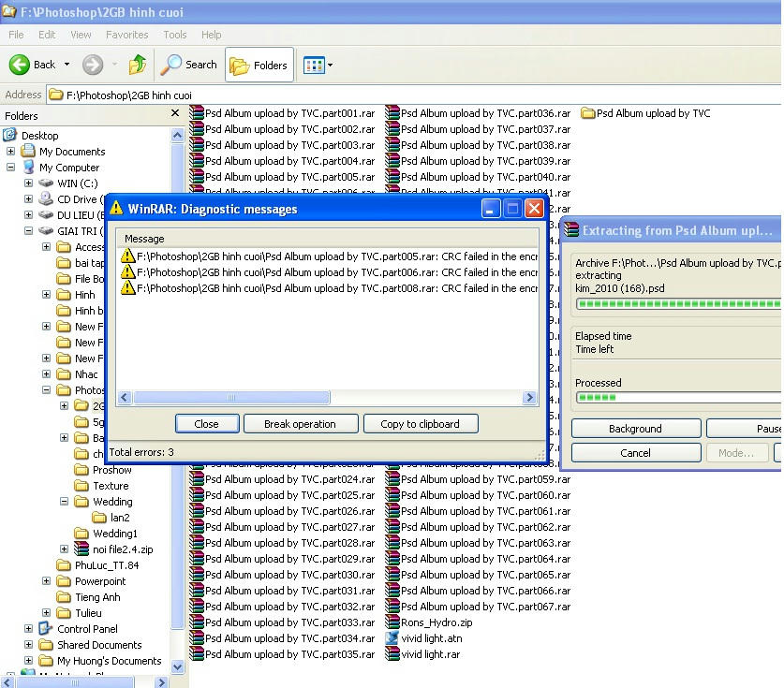Select the part040.rar archive icon
Image resolution: width=784 pixels, height=688 pixels.
coord(392,177)
